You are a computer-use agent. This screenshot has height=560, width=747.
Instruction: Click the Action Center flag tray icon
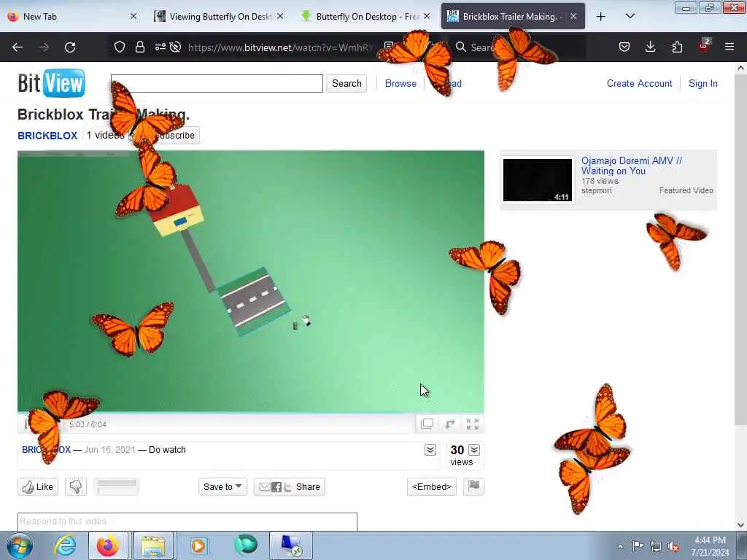[638, 545]
